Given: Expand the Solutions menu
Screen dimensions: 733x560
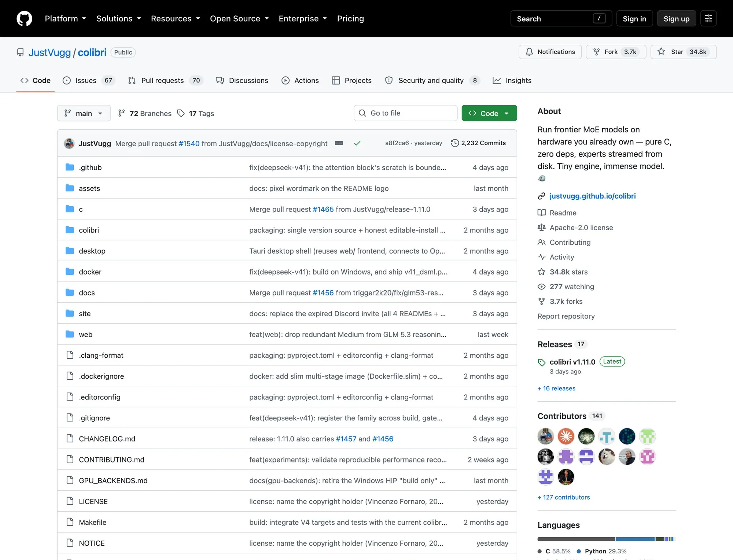Looking at the screenshot, I should click(118, 19).
